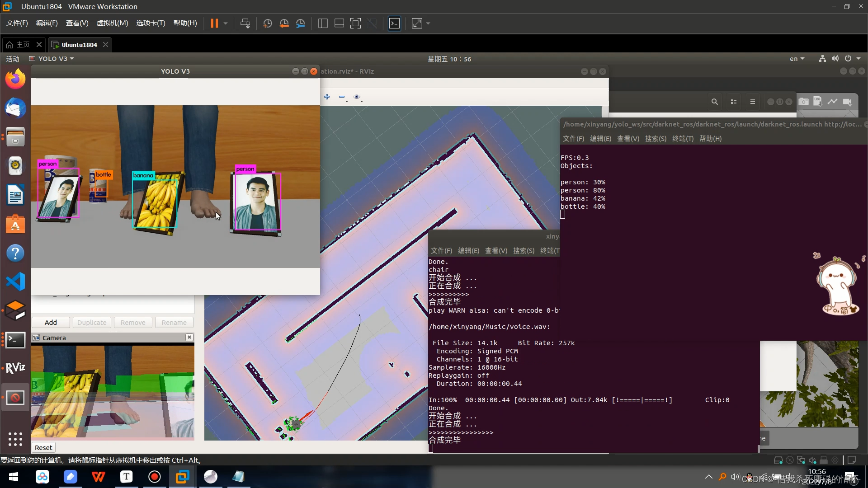The width and height of the screenshot is (868, 488).
Task: Open the YOLO V3 app menu dropdown in the top bar
Action: pyautogui.click(x=51, y=59)
